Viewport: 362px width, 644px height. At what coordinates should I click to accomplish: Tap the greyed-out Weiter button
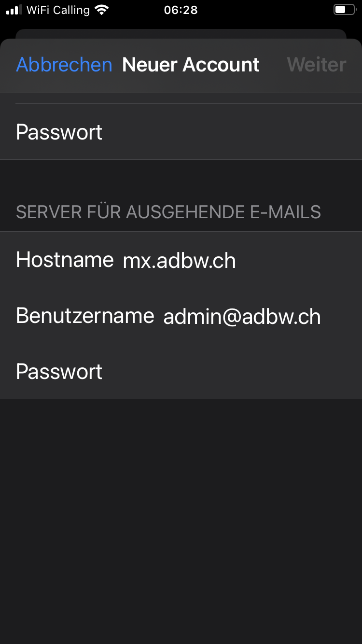coord(317,65)
